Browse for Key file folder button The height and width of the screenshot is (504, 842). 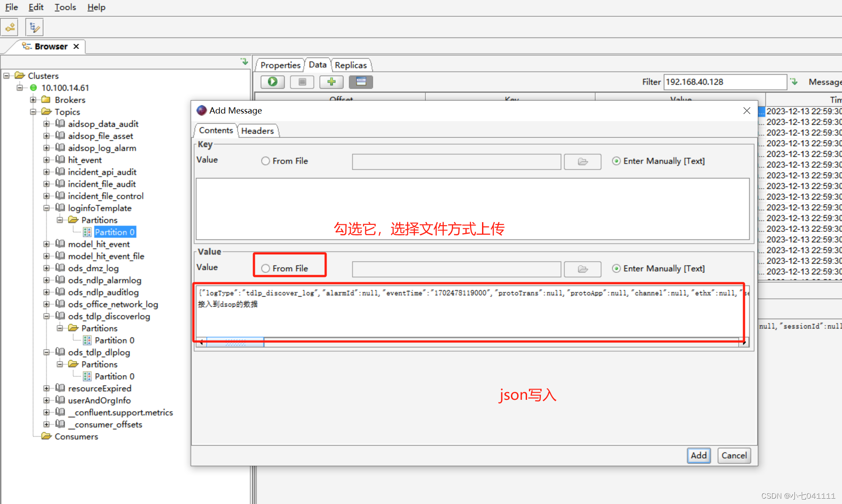pos(583,162)
